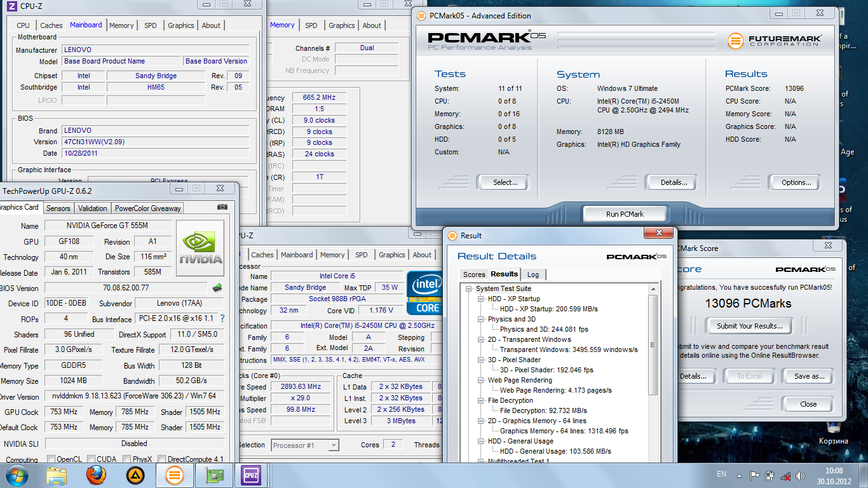Image resolution: width=868 pixels, height=488 pixels.
Task: Open the Sensors tab in GPU-Z
Action: pyautogui.click(x=58, y=208)
